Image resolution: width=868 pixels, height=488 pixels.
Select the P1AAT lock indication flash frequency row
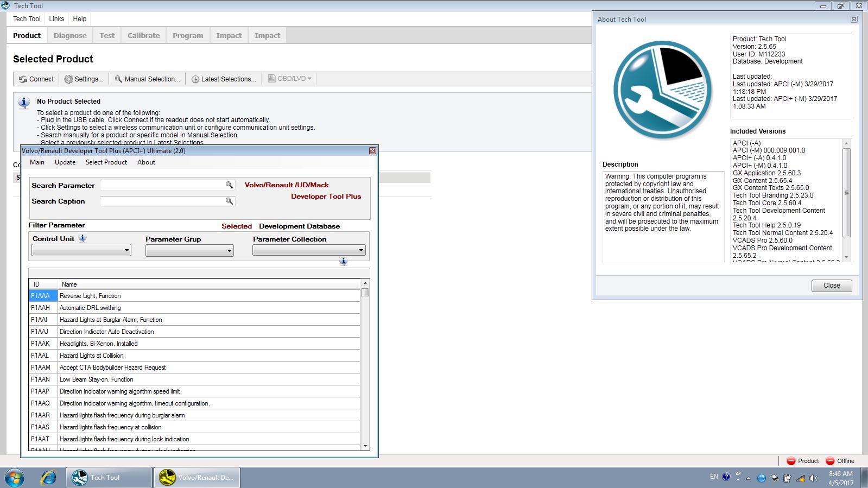coord(194,439)
